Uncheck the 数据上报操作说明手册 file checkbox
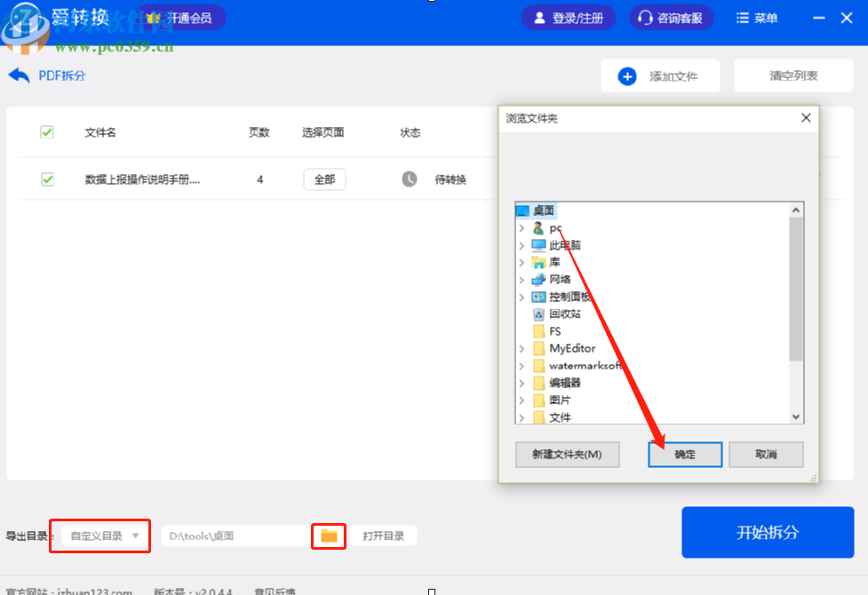This screenshot has width=868, height=595. coord(46,178)
